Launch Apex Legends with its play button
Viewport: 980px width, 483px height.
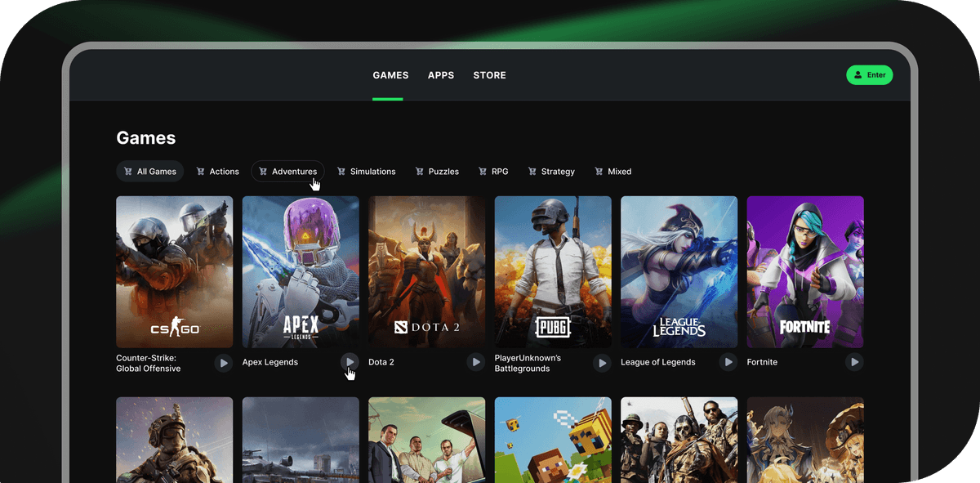(x=350, y=362)
